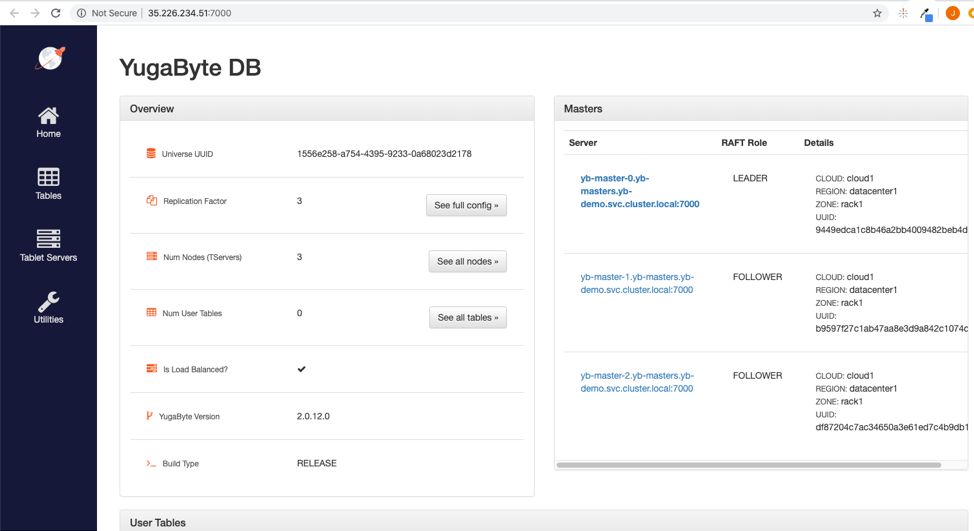
Task: Click the YugaByte rocket logo
Action: 49,59
